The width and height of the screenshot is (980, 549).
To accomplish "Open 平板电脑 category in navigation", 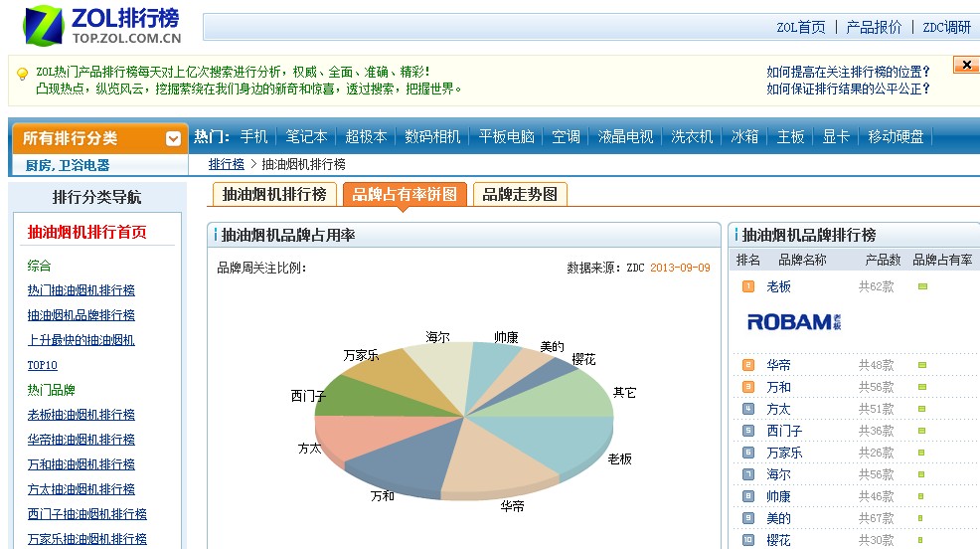I will (x=506, y=137).
